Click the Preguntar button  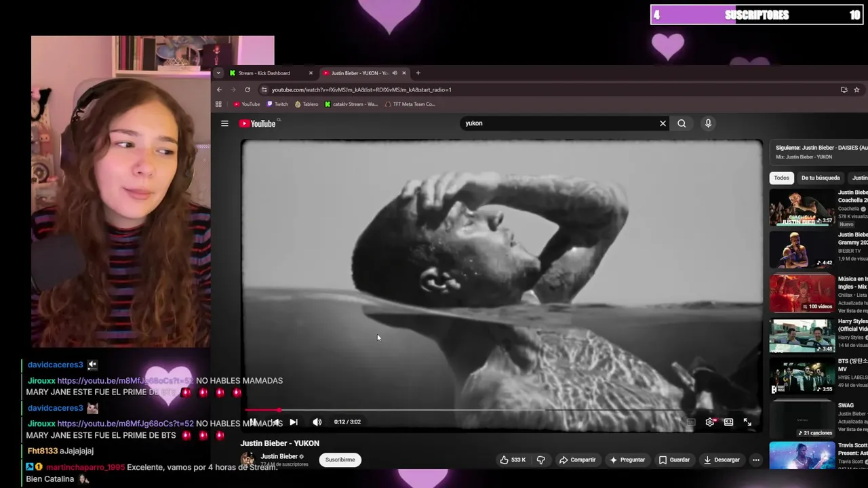point(627,460)
